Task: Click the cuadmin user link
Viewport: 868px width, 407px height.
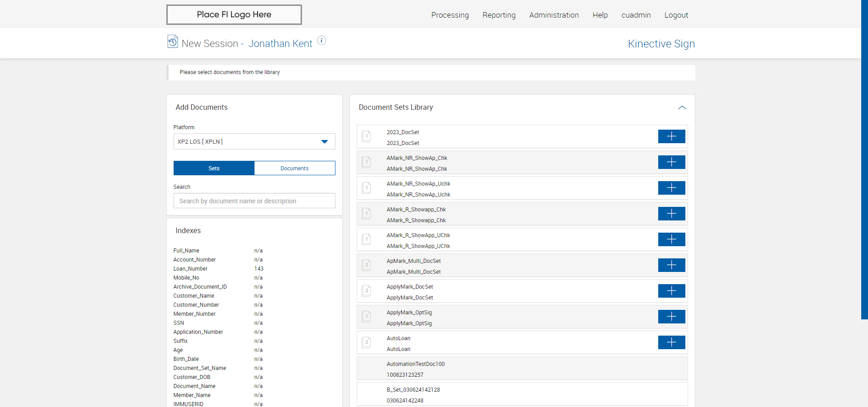Action: tap(636, 15)
